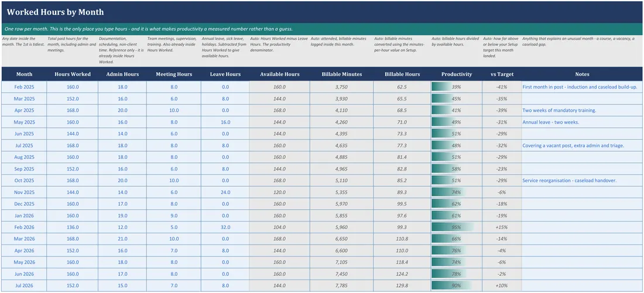Click the empty Notes cell for Feb 2026
Viewport: 644px width, 293px height.
pos(582,227)
